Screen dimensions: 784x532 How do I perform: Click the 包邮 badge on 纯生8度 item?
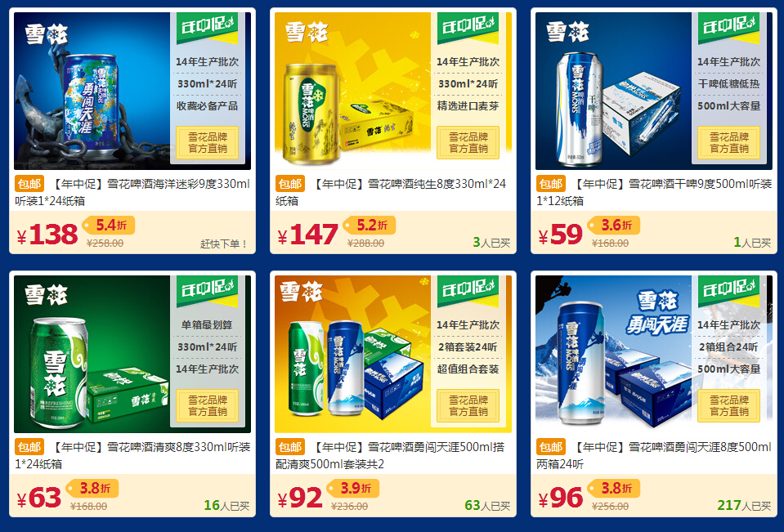[x=290, y=184]
